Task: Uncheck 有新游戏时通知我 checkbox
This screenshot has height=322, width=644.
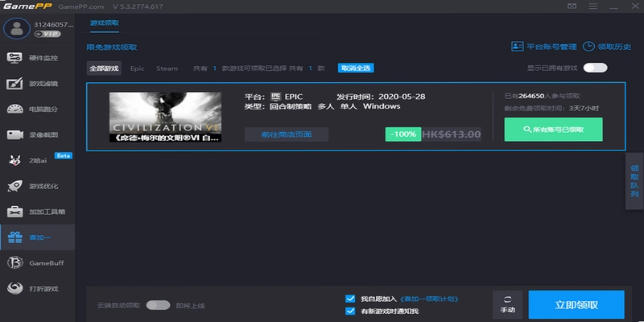Action: tap(350, 311)
